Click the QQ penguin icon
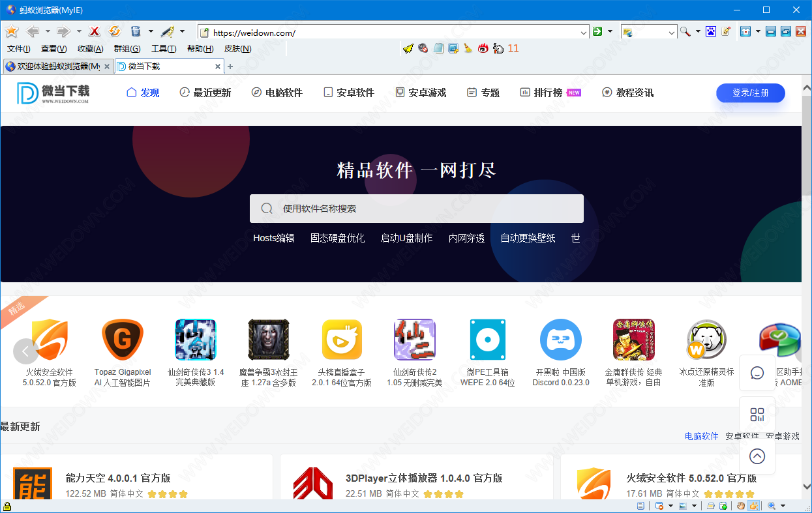 [x=498, y=48]
